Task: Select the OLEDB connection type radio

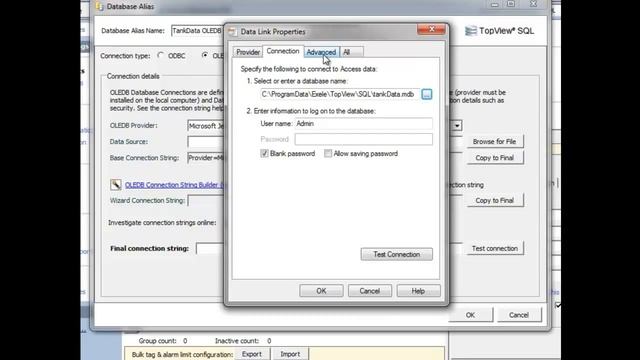Action: point(205,55)
